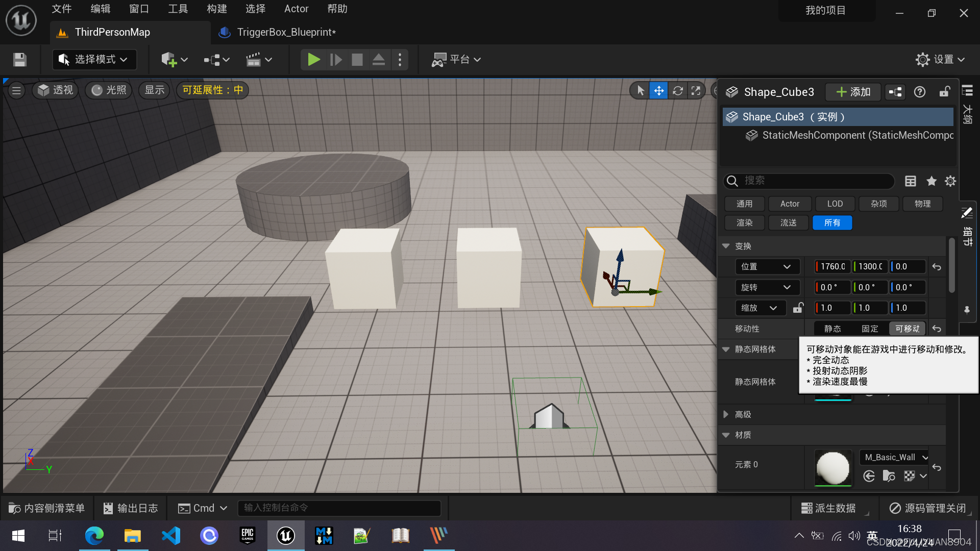Collapse the 变换 section

726,246
